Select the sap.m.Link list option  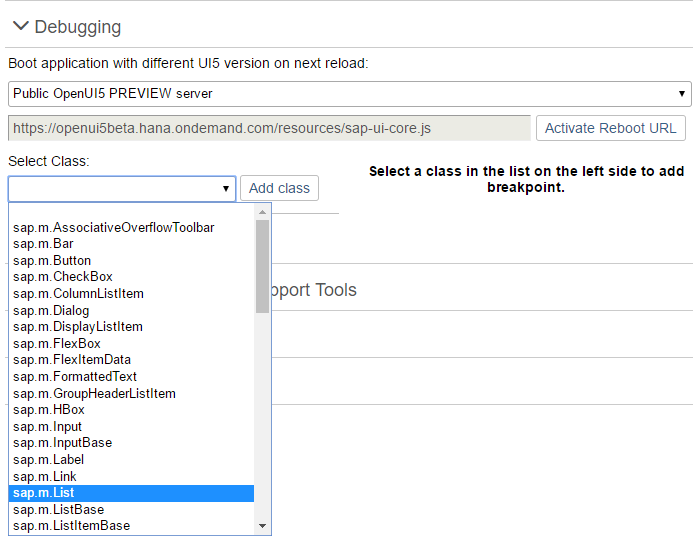coord(131,477)
